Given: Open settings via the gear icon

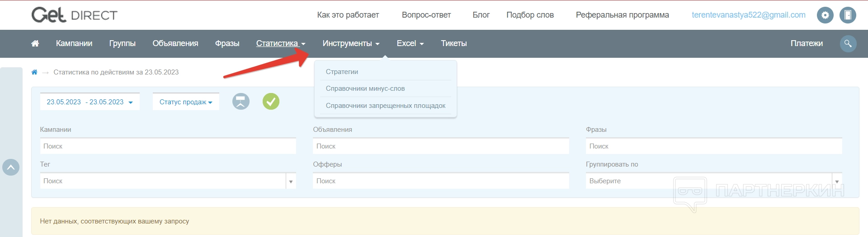Looking at the screenshot, I should click(x=825, y=15).
